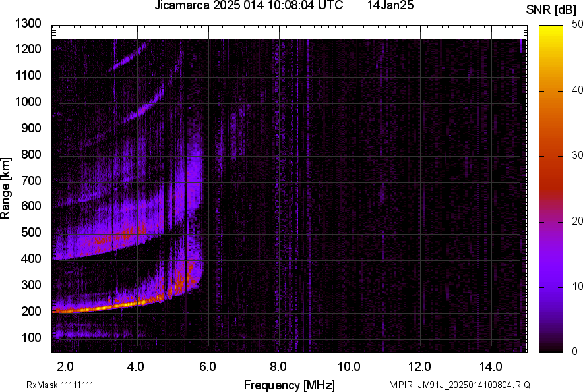Image resolution: width=583 pixels, height=392 pixels.
Task: Click the colorbar tick label '20'
Action: [577, 221]
